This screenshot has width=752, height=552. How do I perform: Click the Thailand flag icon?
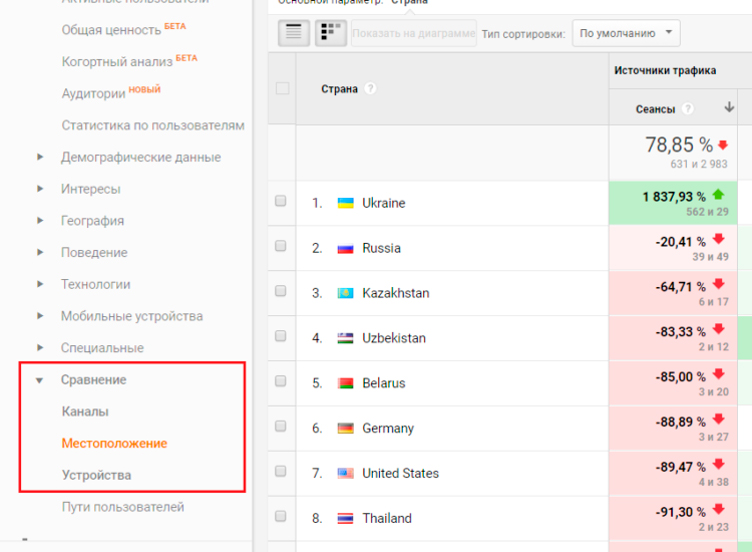345,518
